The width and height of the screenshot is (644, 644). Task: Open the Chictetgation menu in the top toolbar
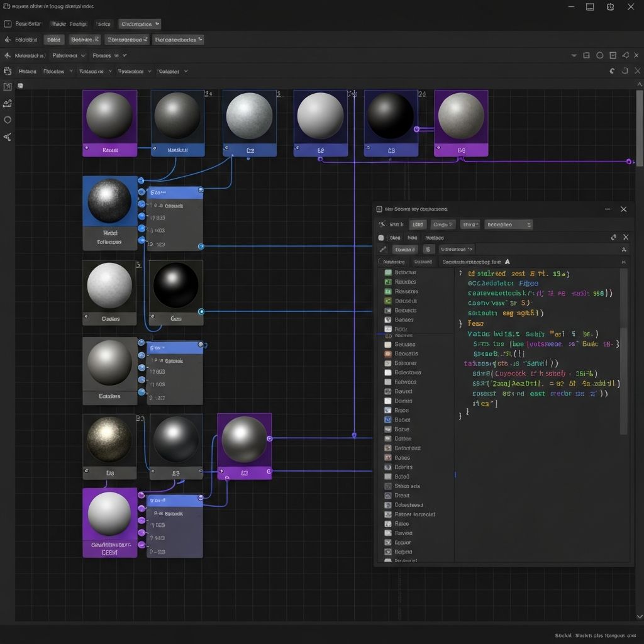[139, 24]
